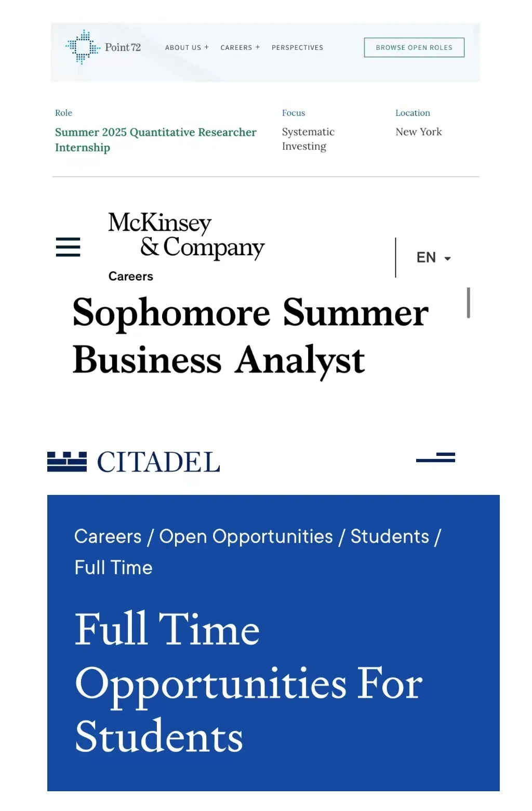Click the CITADEL wordmark text
Screen dimensions: 532x811
(158, 462)
